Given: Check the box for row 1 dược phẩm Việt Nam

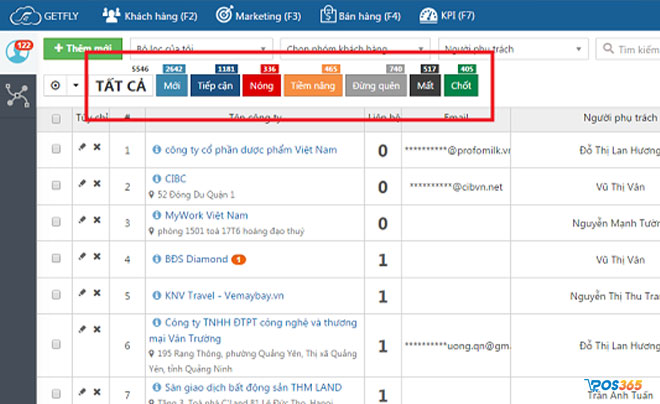Looking at the screenshot, I should pyautogui.click(x=56, y=149).
